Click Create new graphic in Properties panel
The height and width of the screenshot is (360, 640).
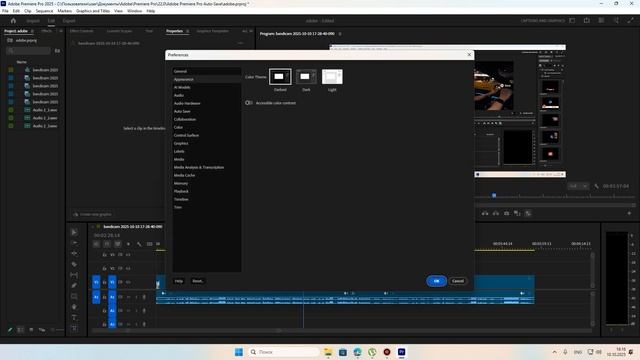92,214
